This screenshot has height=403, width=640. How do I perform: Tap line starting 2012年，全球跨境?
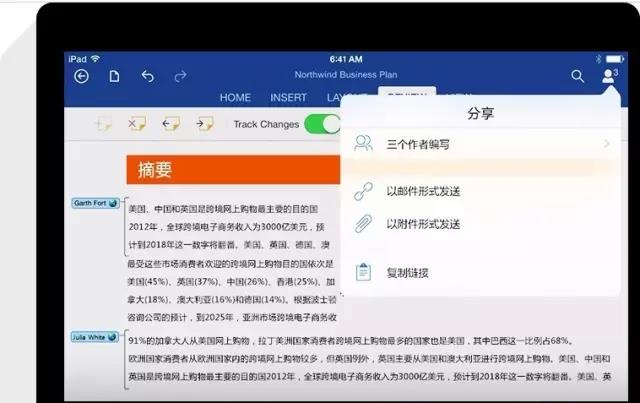tap(227, 227)
